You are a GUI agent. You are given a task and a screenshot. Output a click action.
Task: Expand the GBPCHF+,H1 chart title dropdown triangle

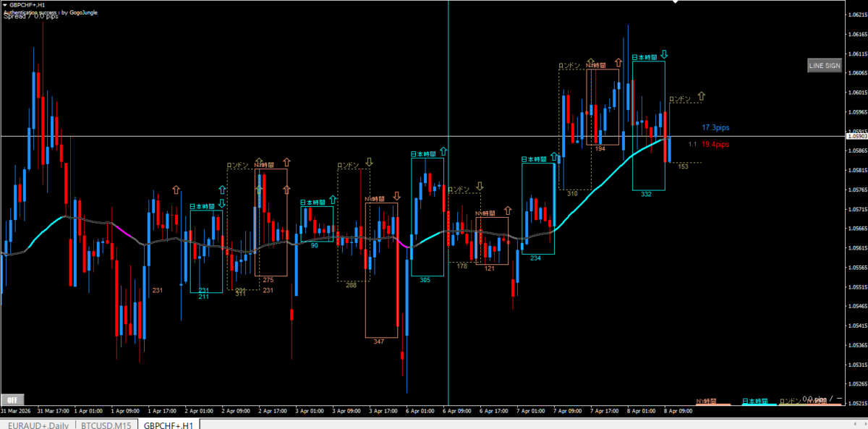[x=4, y=4]
